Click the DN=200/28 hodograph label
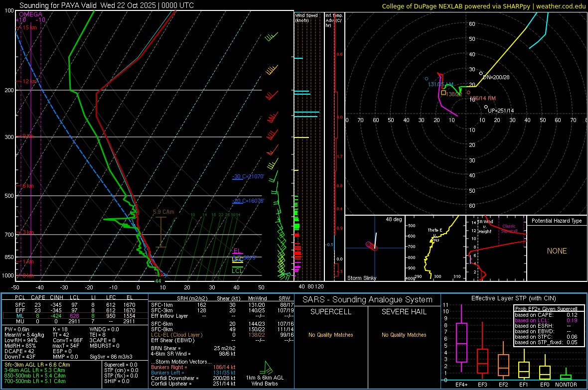 pos(496,77)
